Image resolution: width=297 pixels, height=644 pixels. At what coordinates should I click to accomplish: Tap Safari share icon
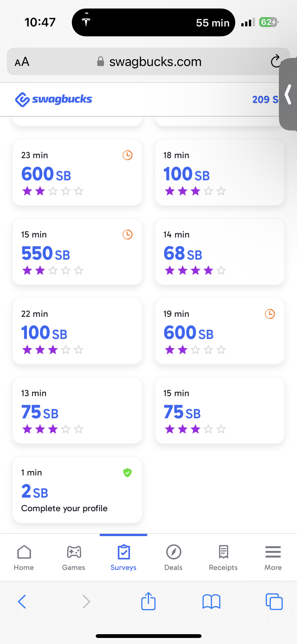(148, 601)
